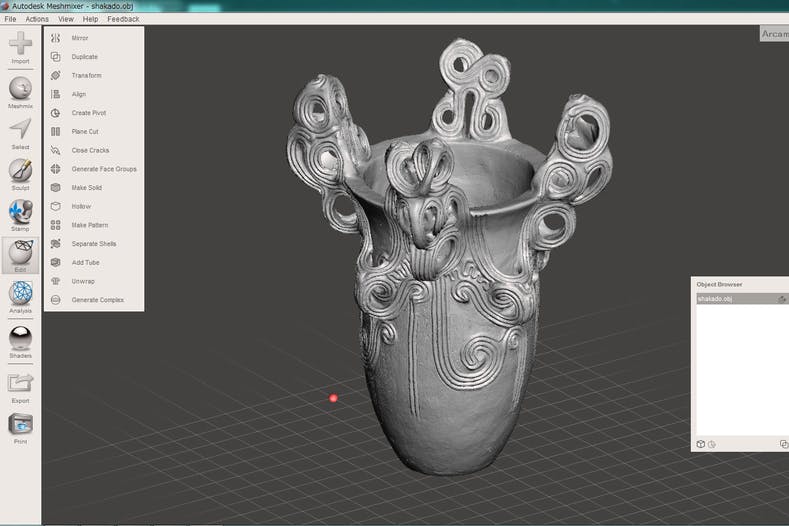Click the Export icon
The image size is (789, 526).
tap(20, 384)
